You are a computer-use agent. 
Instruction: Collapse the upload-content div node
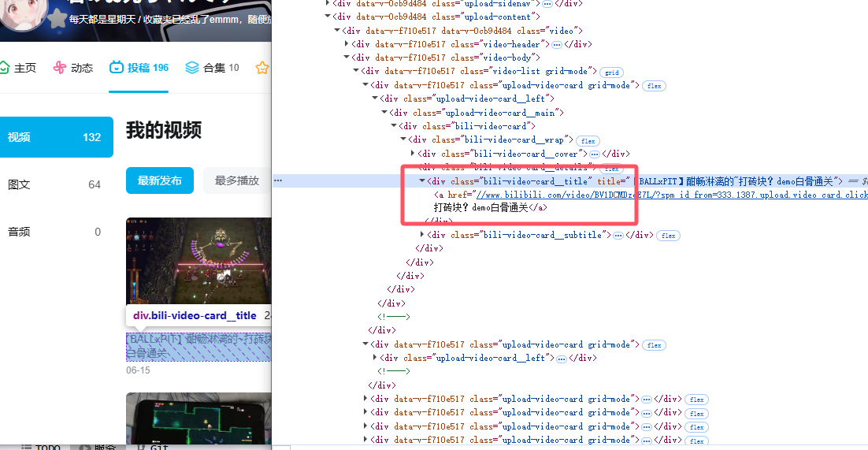tap(328, 17)
